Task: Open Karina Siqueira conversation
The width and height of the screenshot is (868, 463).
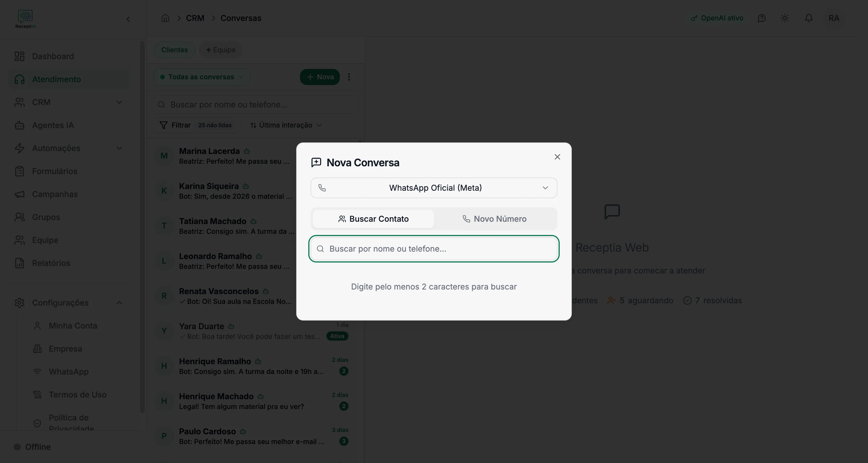Action: (225, 191)
